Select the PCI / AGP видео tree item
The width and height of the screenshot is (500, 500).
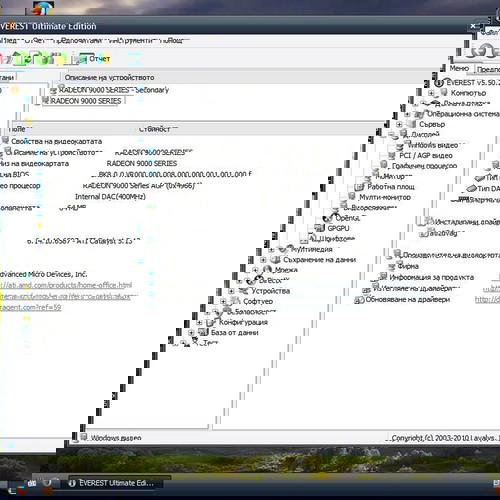coord(426,156)
